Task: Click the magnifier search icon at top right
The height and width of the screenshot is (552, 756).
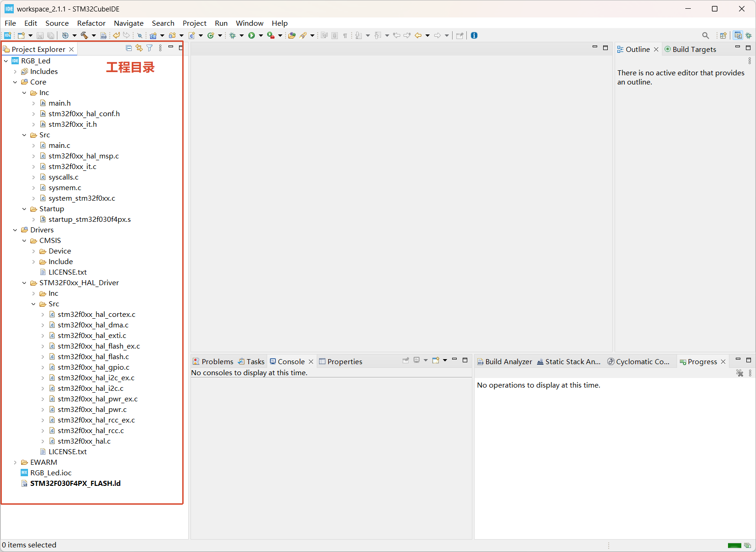Action: point(706,35)
